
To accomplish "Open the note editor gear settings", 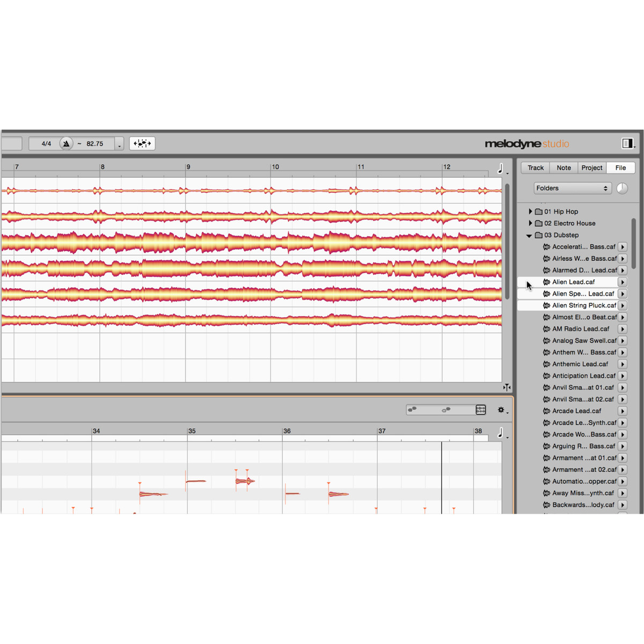I will click(x=501, y=410).
